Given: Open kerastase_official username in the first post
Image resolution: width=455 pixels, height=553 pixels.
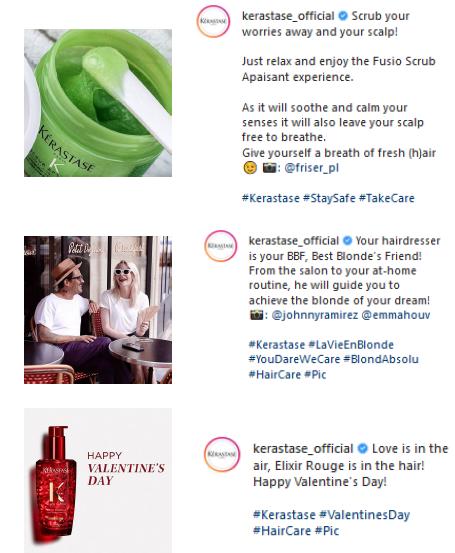Looking at the screenshot, I should [x=288, y=16].
